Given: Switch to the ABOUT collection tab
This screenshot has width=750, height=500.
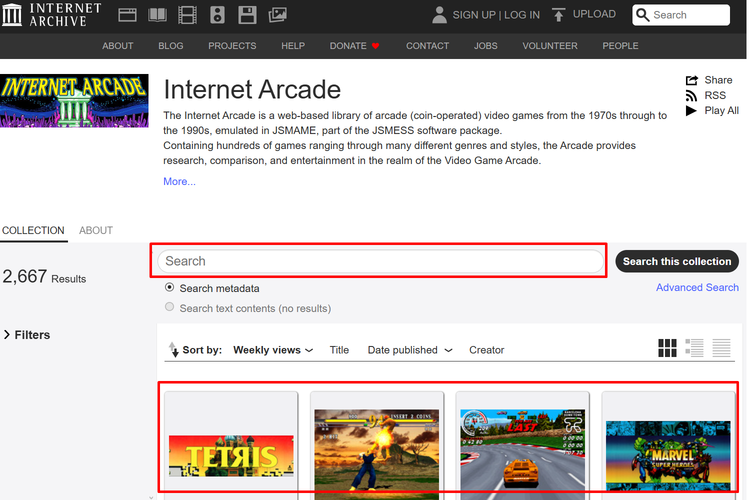Looking at the screenshot, I should 96,231.
